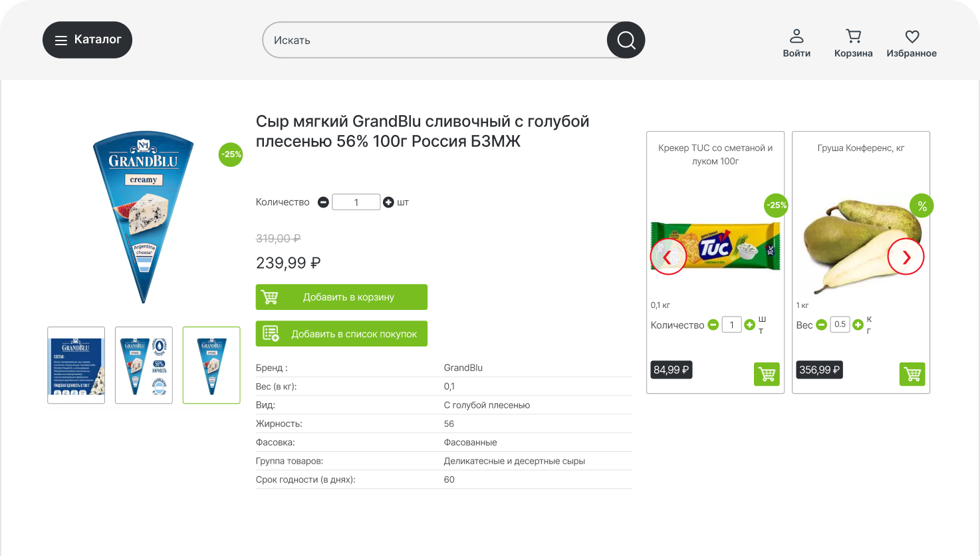Select the first cheese thumbnail with ingredients
The image size is (980, 556).
[76, 365]
